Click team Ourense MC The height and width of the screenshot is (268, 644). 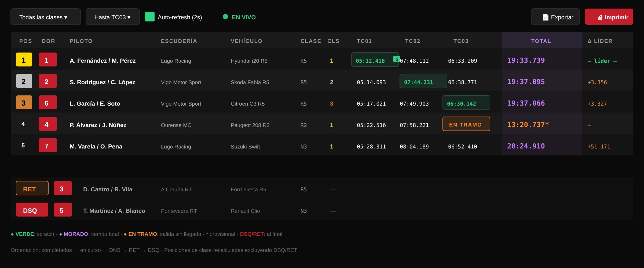[x=176, y=125]
